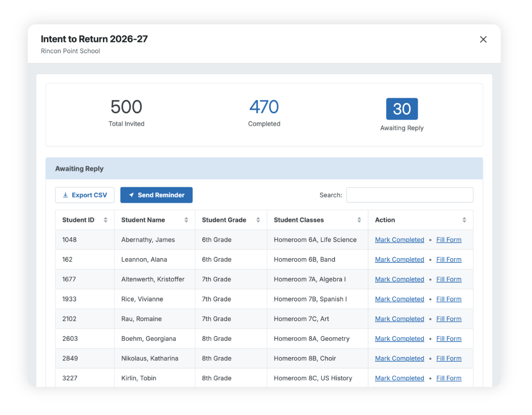Sort table by Student Name arrows
Image resolution: width=532 pixels, height=415 pixels.
(x=186, y=220)
